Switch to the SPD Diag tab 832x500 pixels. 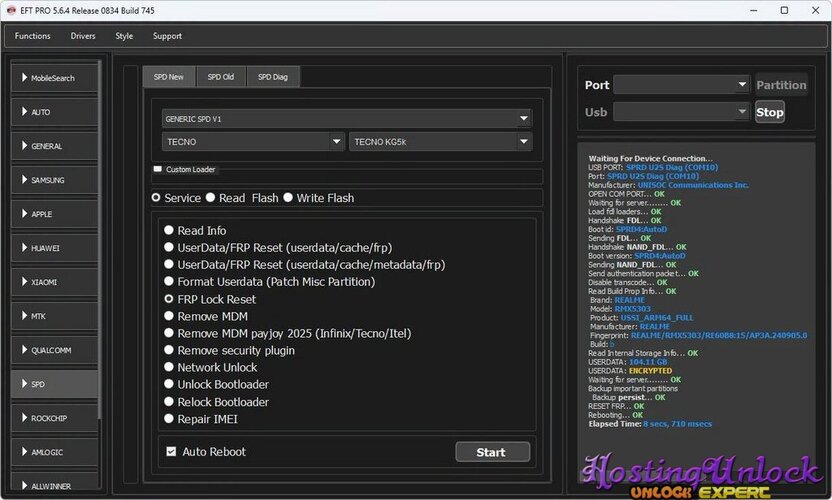coord(273,77)
